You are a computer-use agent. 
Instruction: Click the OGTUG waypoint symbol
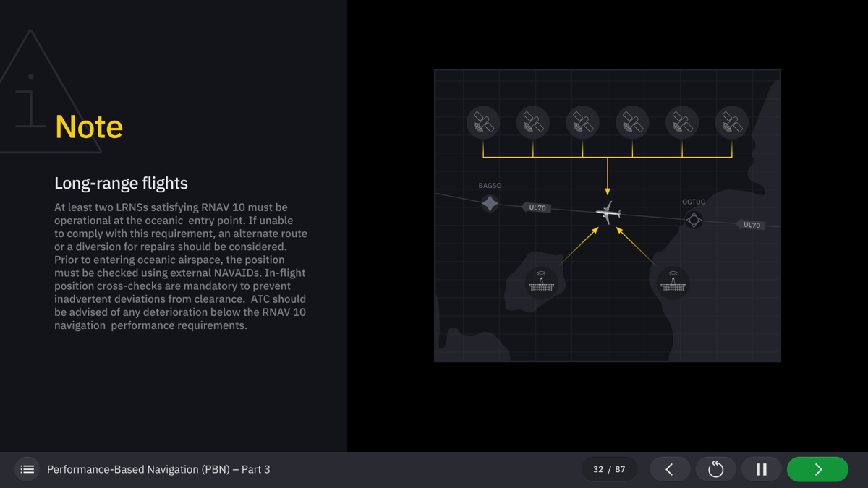click(x=694, y=220)
